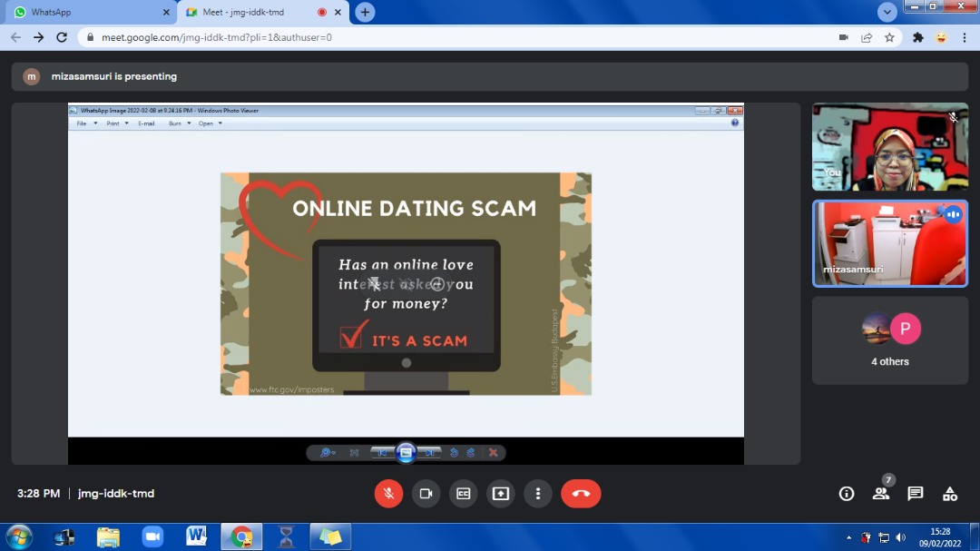Open the Meeting details info icon
The width and height of the screenshot is (980, 551).
[x=847, y=494]
